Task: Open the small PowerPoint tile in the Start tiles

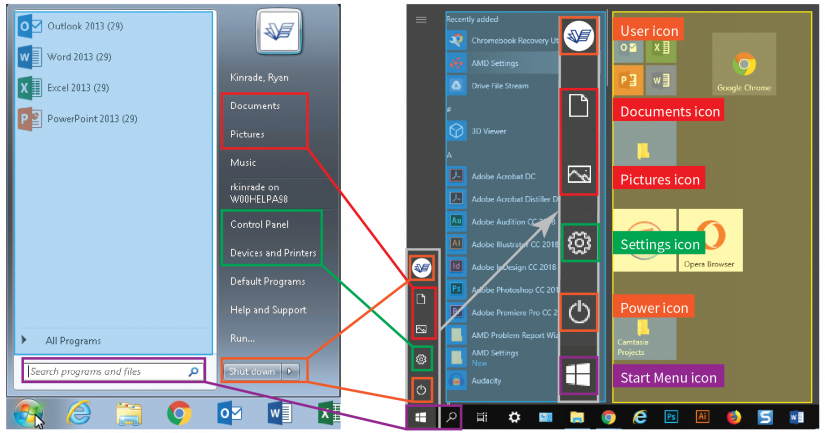Action: tap(628, 80)
